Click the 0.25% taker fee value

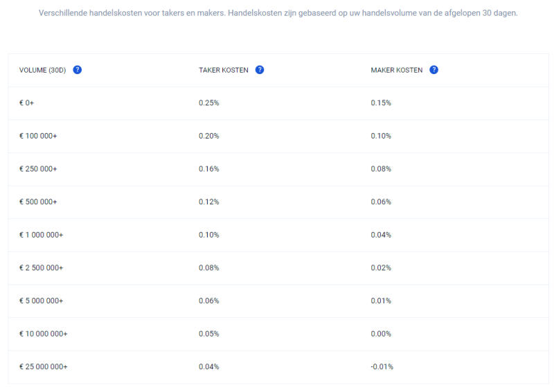[x=208, y=103]
